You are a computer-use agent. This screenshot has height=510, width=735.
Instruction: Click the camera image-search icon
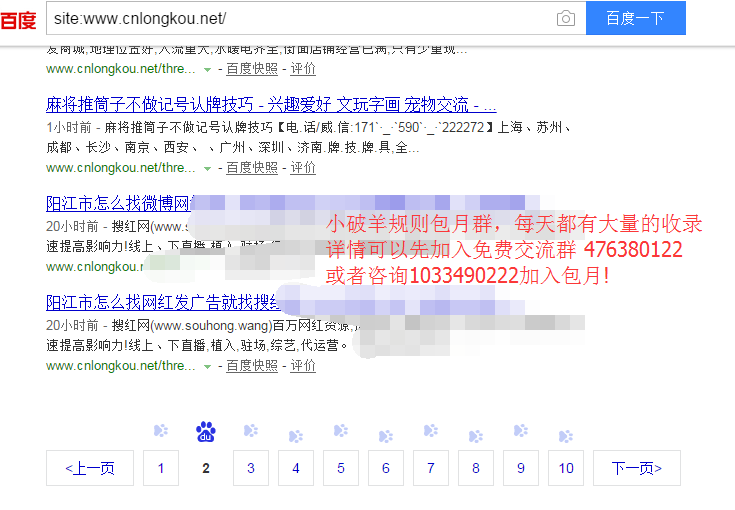point(566,18)
